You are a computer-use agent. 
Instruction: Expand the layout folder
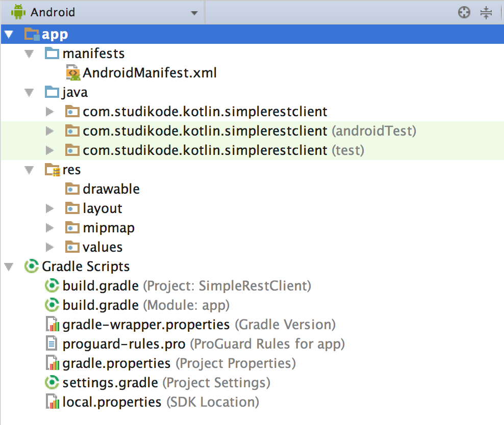click(x=49, y=208)
